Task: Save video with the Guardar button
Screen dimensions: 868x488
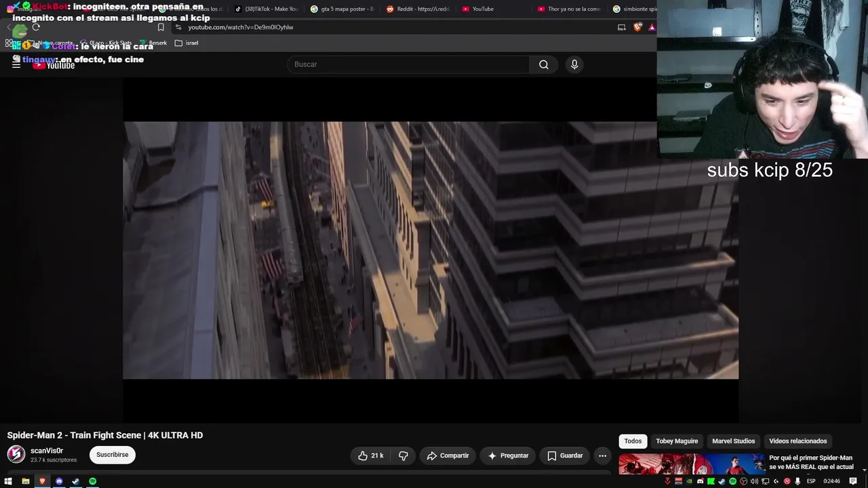Action: tap(565, 455)
